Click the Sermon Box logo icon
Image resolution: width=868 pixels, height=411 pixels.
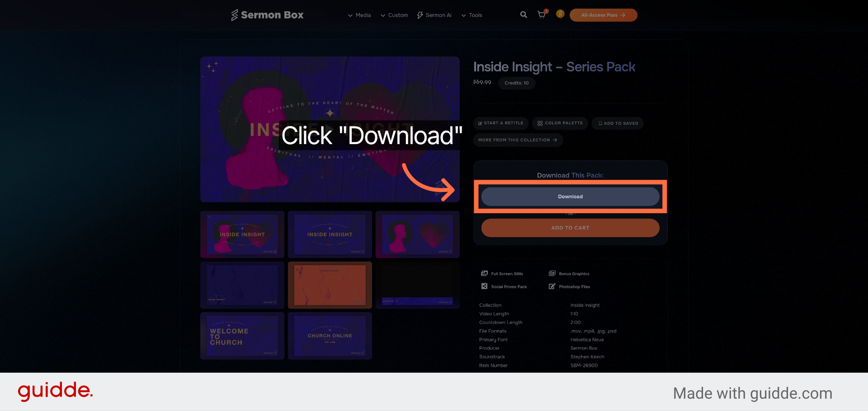pos(234,14)
